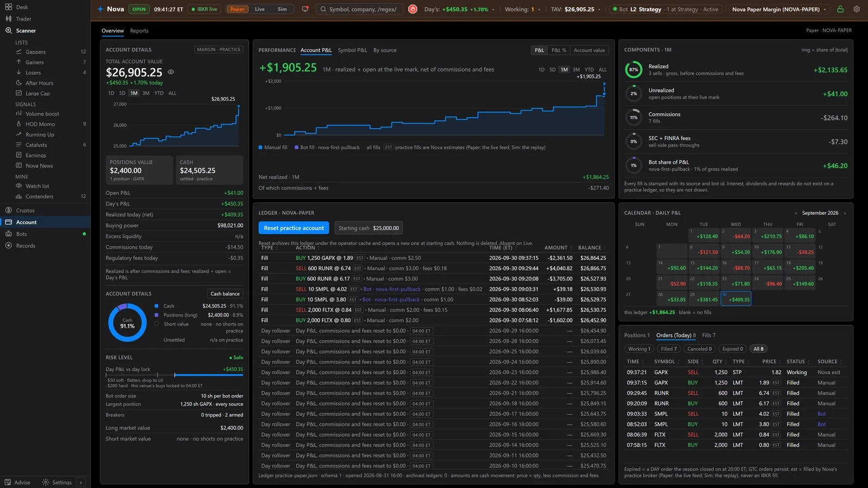The height and width of the screenshot is (488, 868).
Task: Switch trading mode to Sim
Action: coord(282,9)
